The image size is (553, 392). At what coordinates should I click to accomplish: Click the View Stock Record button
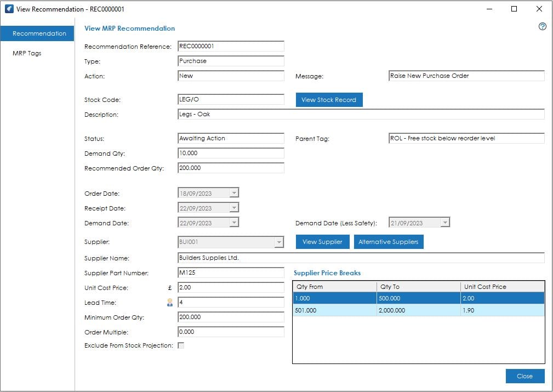coord(328,100)
